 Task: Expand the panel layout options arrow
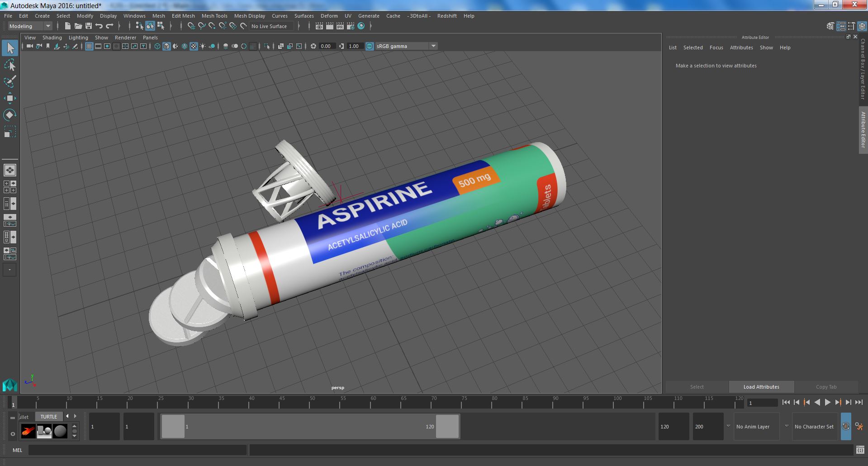pyautogui.click(x=9, y=270)
